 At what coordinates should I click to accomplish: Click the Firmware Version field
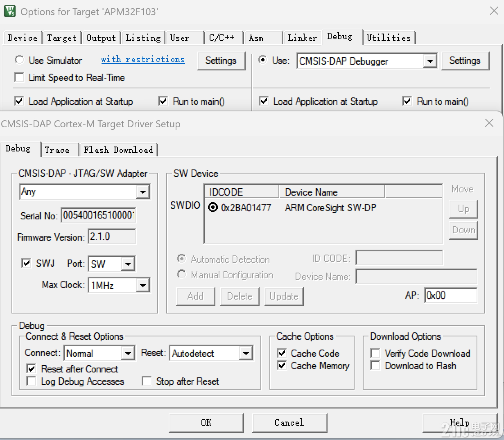point(112,237)
